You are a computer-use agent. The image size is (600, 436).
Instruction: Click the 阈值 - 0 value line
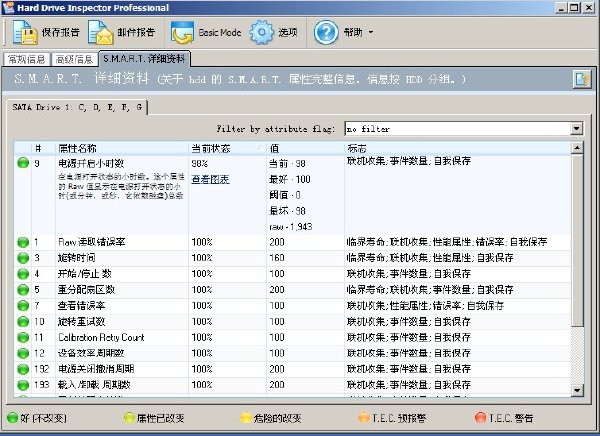[285, 195]
